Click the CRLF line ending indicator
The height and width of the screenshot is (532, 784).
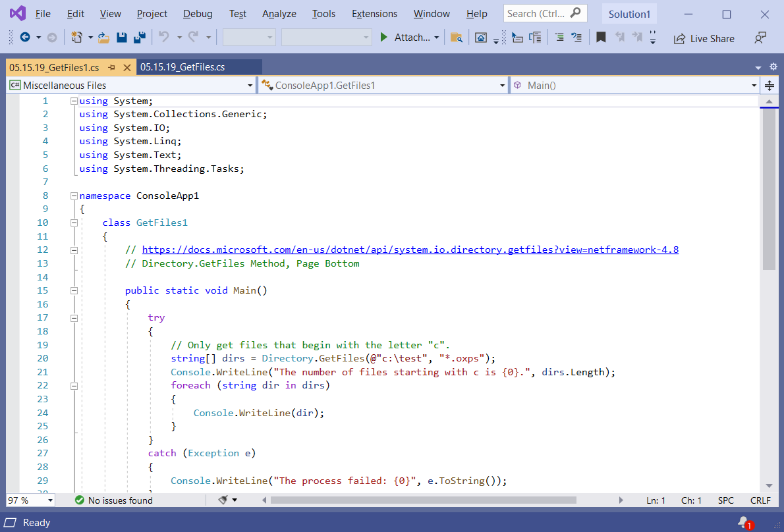click(x=760, y=500)
